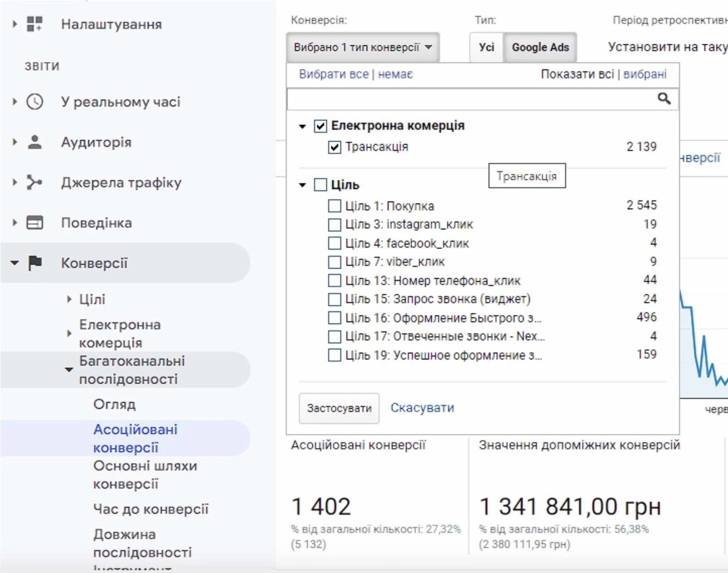Enable Ціль 13: Номер телефона_клик checkbox
Screen dimensions: 728x573
tap(335, 281)
